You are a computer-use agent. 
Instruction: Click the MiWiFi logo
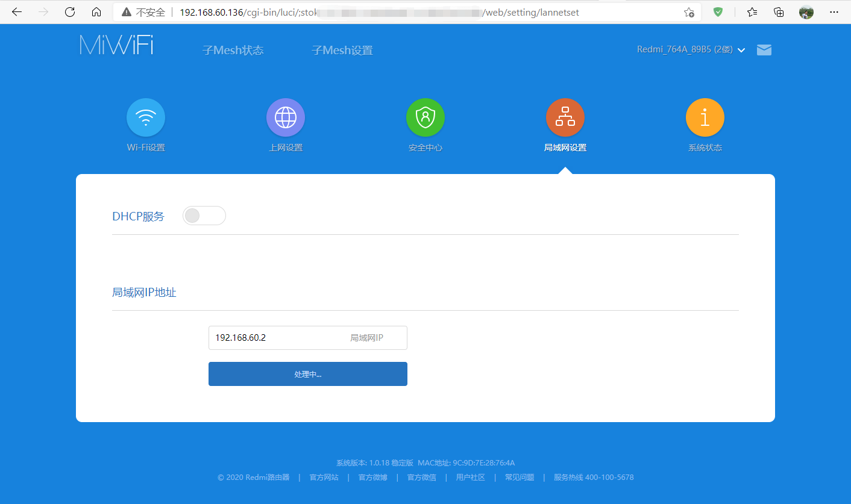pos(116,45)
